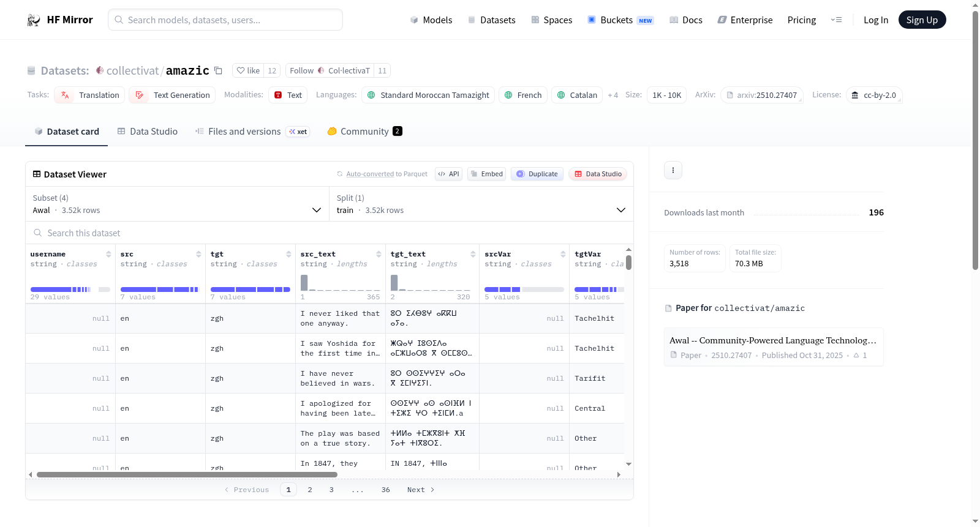Viewport: 980px width, 527px height.
Task: Go to Spaces in the top navigation
Action: coord(552,20)
